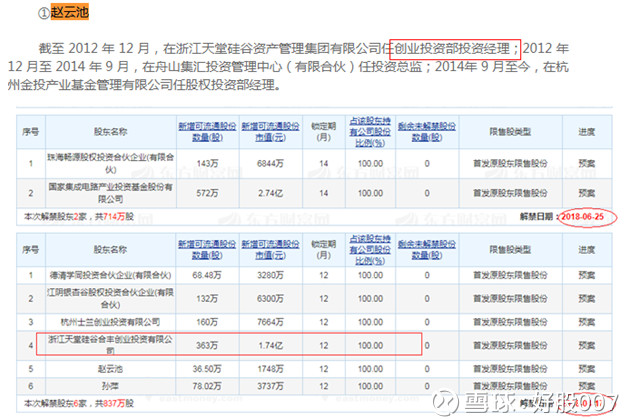Screen dimensions: 629x420
Task: Open 新增可流通股份市值(元) link in second table header
Action: pyautogui.click(x=270, y=250)
